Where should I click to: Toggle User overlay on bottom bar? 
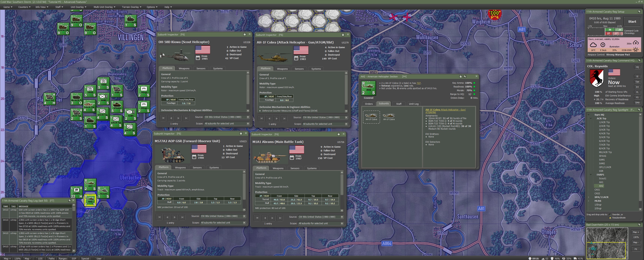[99, 259]
